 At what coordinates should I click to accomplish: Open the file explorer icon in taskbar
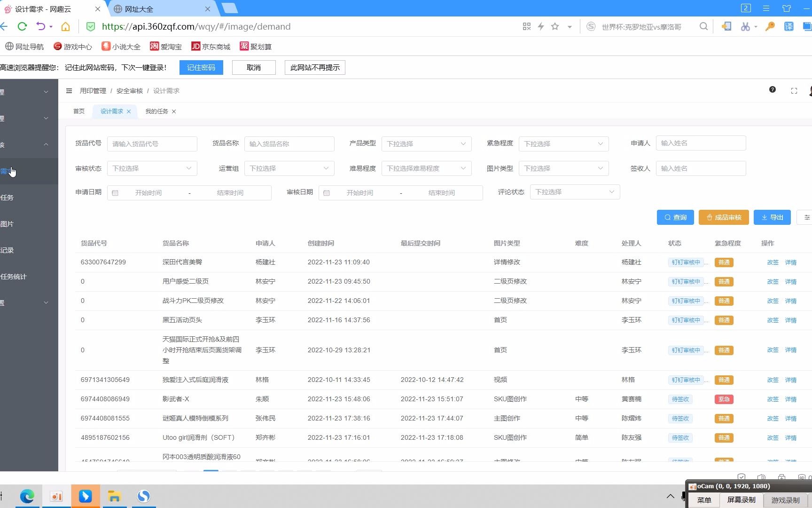(114, 496)
